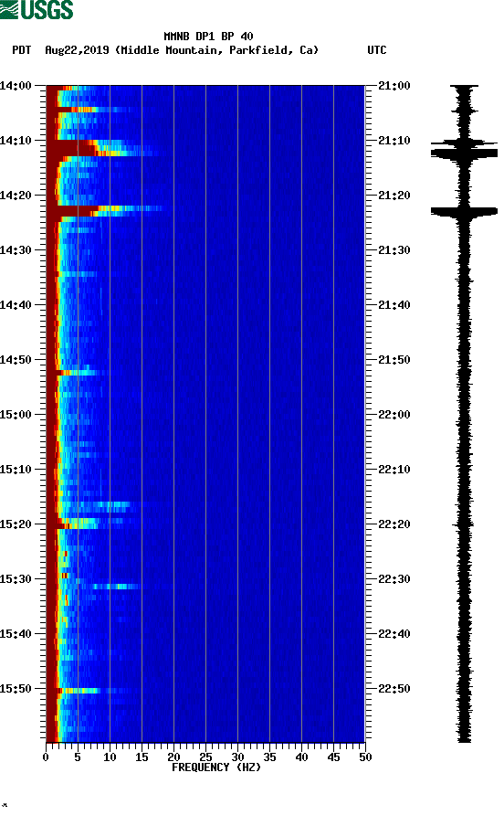Viewport: 504px width, 815px height.
Task: Click the '21:40' UTC time label
Action: pos(394,305)
